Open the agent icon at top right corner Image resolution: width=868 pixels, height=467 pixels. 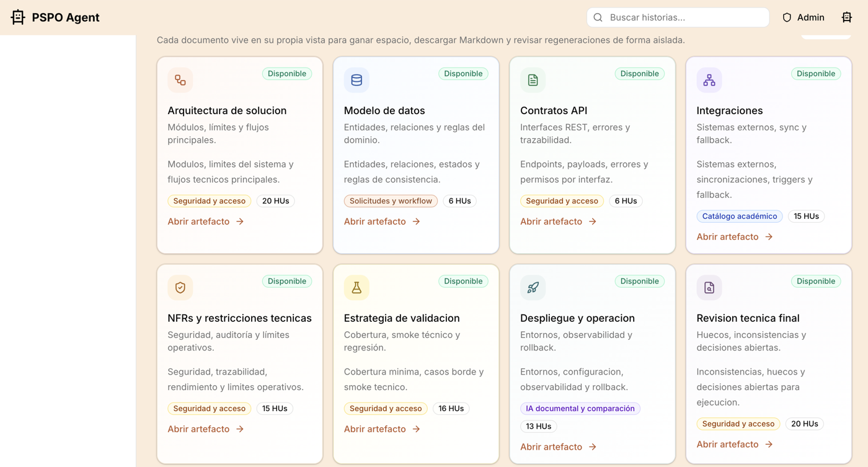[x=846, y=17]
